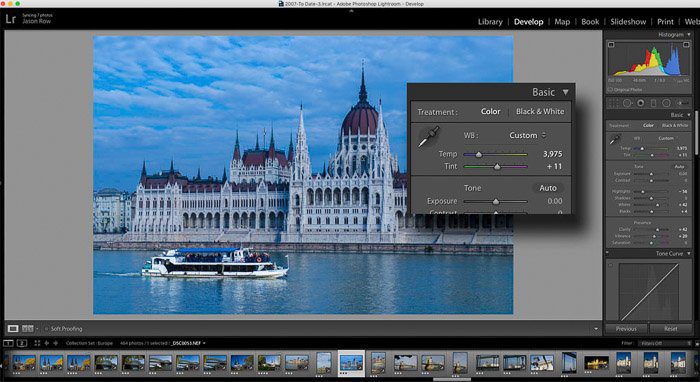Open the second window button labeled 2
The width and height of the screenshot is (700, 382).
[x=22, y=343]
